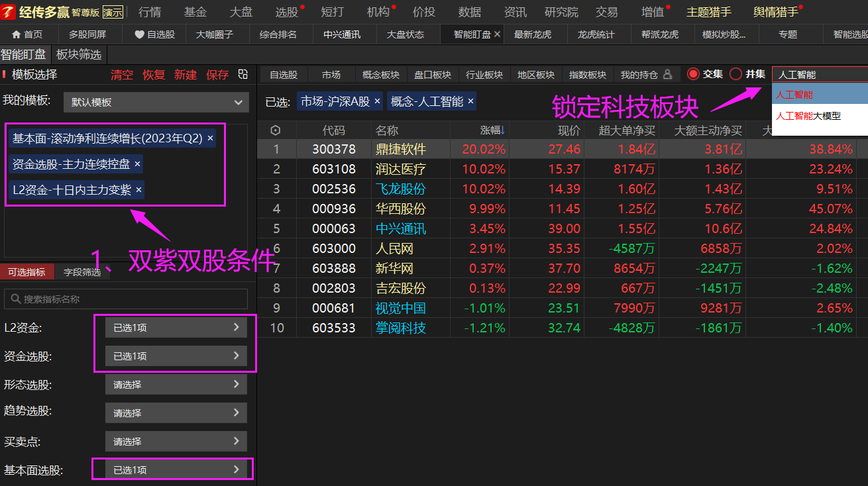Click the column settings icon in table header
The height and width of the screenshot is (486, 868).
276,130
